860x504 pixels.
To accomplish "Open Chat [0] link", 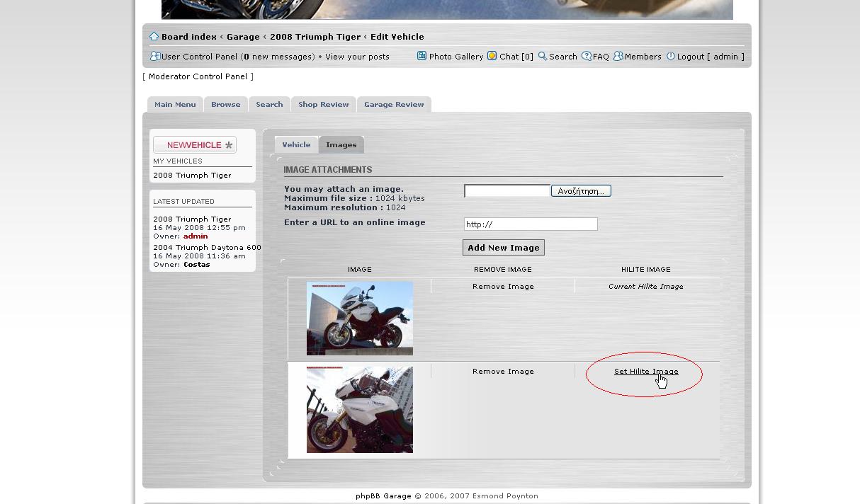I will click(x=516, y=57).
